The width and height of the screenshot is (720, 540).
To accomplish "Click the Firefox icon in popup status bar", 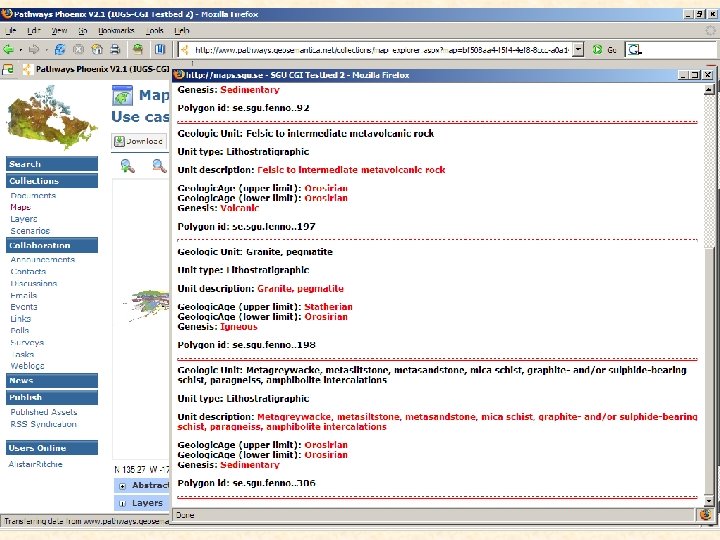I will click(x=706, y=515).
